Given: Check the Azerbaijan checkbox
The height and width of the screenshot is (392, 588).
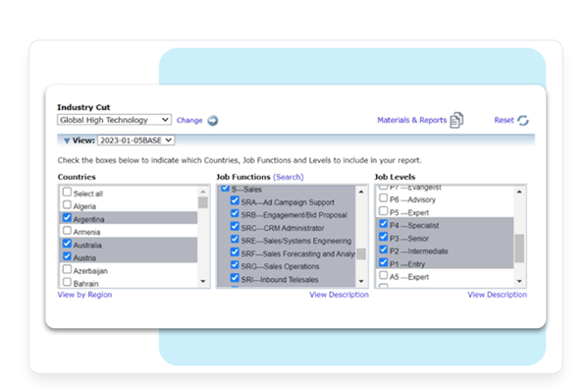Looking at the screenshot, I should point(67,269).
